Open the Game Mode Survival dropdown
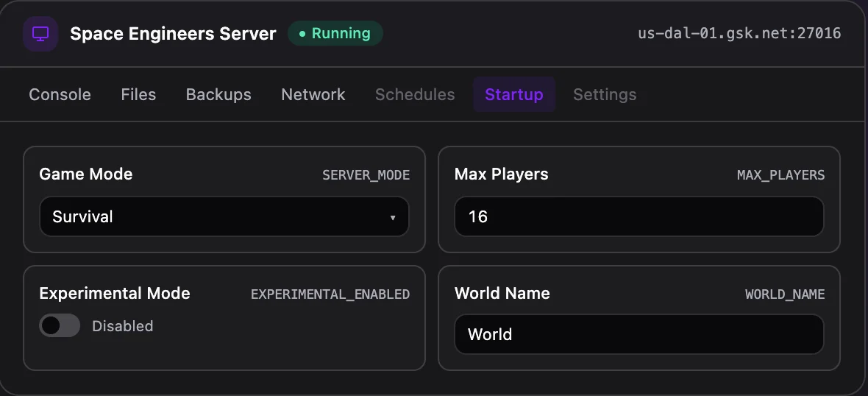The height and width of the screenshot is (396, 868). pyautogui.click(x=224, y=216)
